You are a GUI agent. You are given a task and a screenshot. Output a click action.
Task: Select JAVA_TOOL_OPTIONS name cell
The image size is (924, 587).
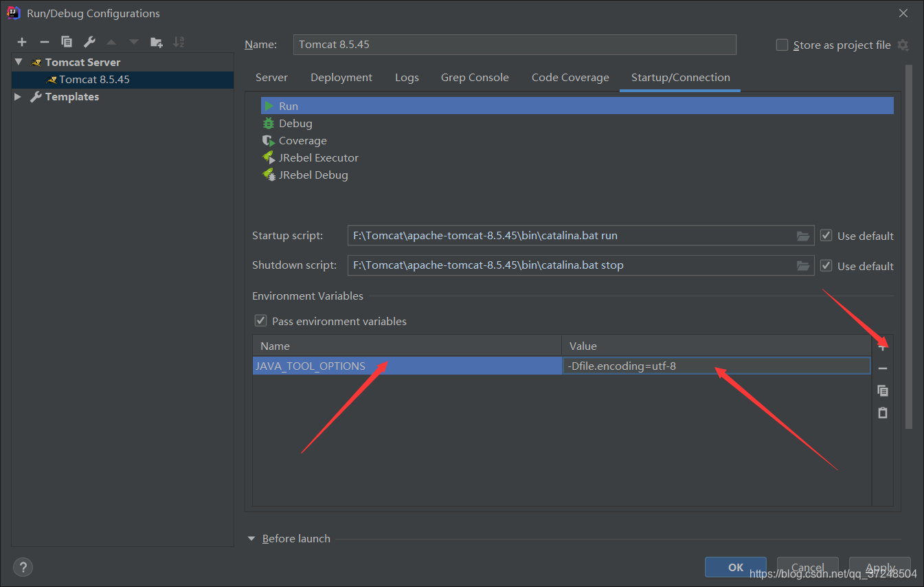tap(407, 366)
